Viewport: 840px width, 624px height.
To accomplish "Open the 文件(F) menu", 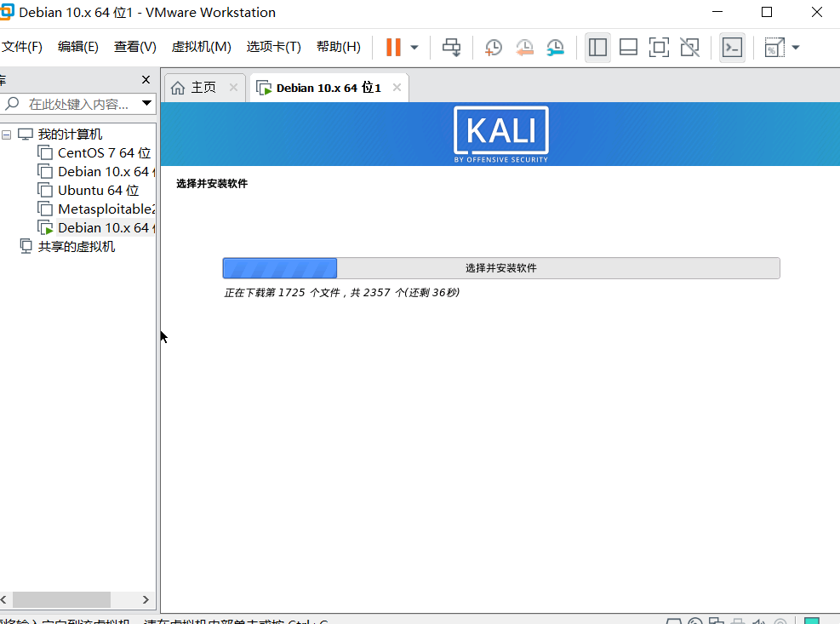I will click(x=21, y=47).
